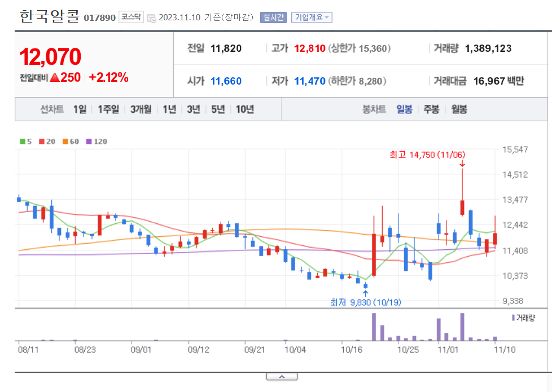Select the 1일 line chart tab
Screen dimensions: 552x392
[80, 109]
